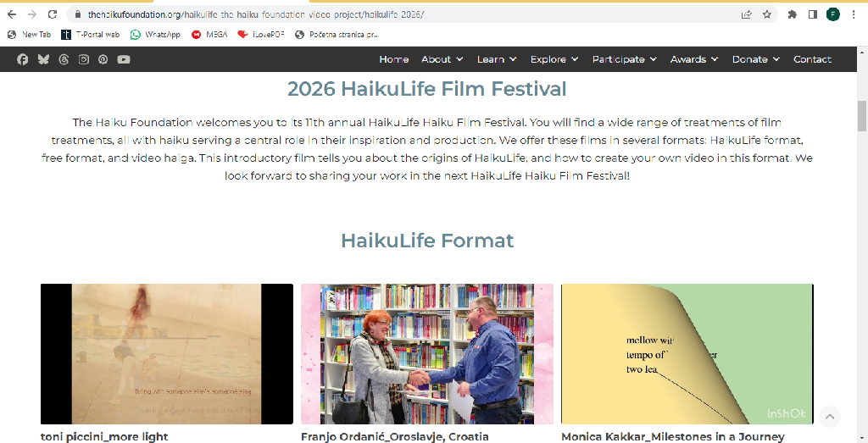Open the Threads social icon
Screen dimensions: 868x443
(x=64, y=59)
